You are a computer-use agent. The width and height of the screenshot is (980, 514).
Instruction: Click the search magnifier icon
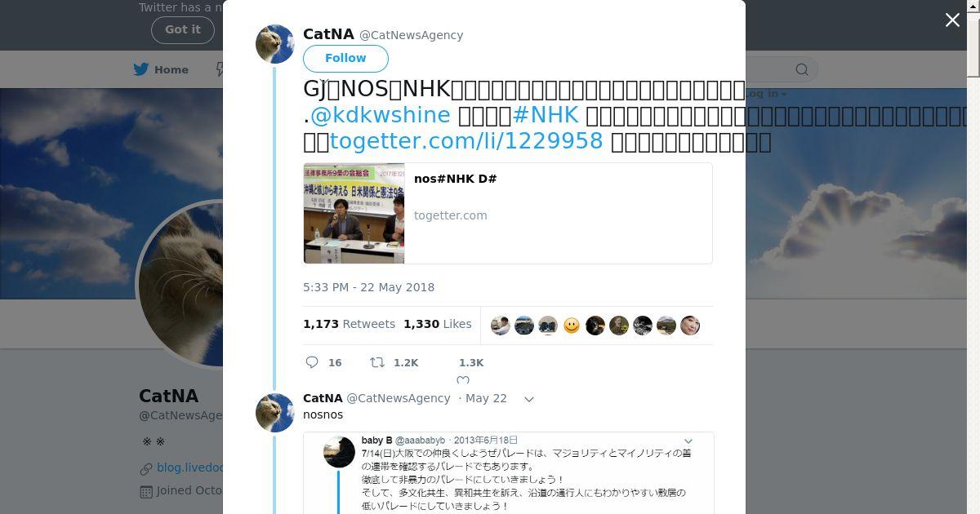802,69
